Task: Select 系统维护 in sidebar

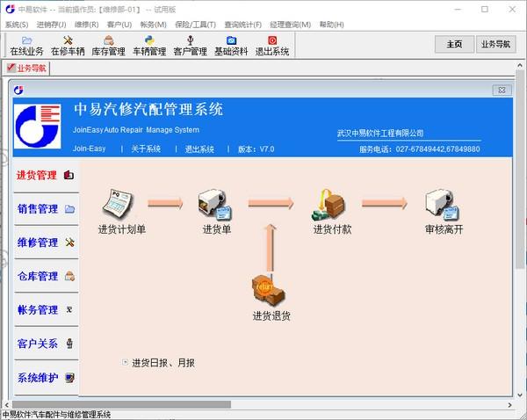Action: pyautogui.click(x=46, y=378)
